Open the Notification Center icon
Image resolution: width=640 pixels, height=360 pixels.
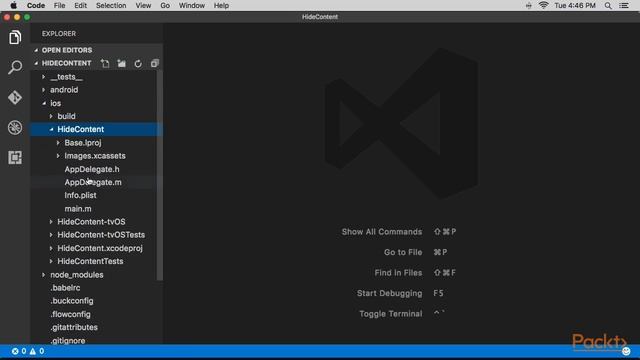pyautogui.click(x=624, y=5)
